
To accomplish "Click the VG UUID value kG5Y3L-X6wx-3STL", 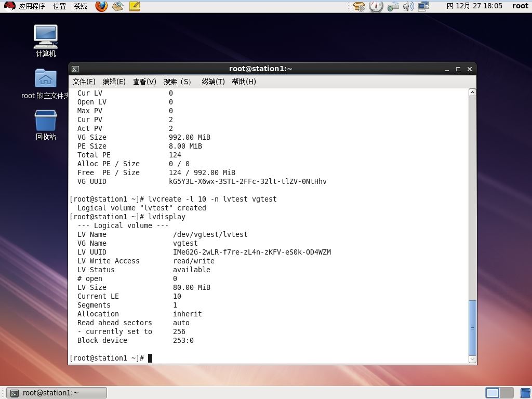I will tap(248, 181).
